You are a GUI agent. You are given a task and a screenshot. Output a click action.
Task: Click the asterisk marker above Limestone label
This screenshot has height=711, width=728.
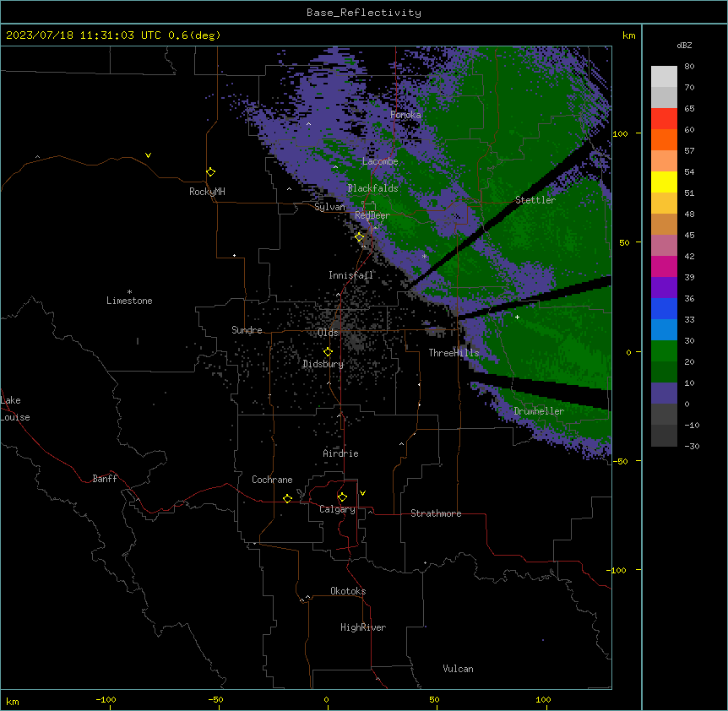tap(129, 292)
